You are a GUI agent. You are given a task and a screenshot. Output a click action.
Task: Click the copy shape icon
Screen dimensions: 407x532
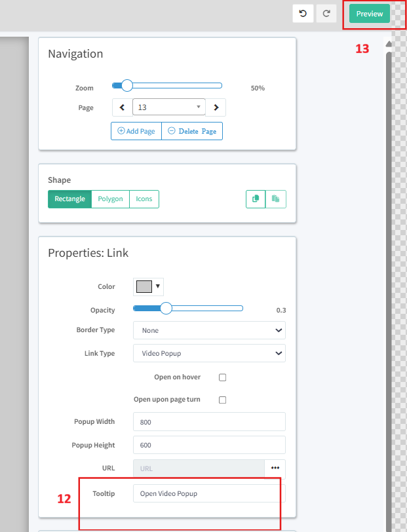pos(256,199)
